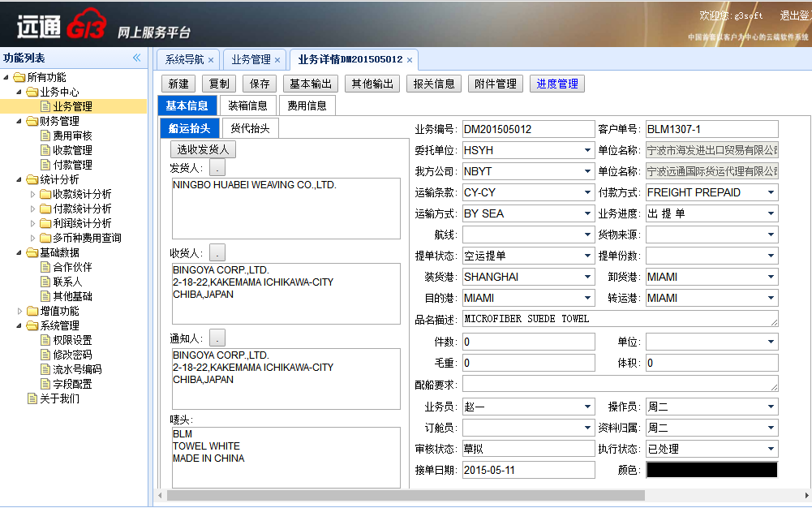Open the 收货人 picker button
Screen dimensions: 812x508
[217, 252]
